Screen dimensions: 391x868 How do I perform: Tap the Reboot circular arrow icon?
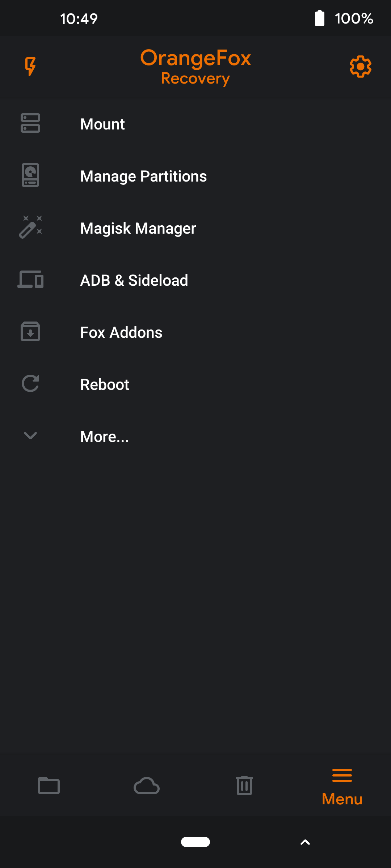(x=30, y=384)
